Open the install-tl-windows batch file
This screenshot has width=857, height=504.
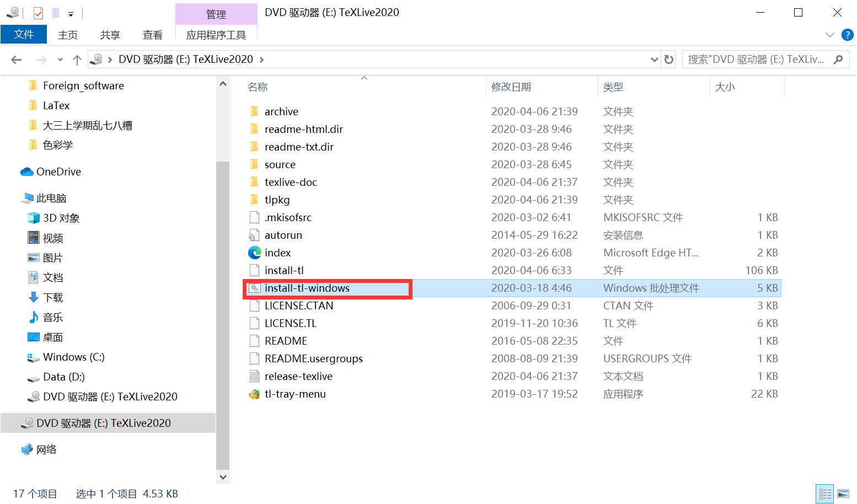click(x=307, y=287)
